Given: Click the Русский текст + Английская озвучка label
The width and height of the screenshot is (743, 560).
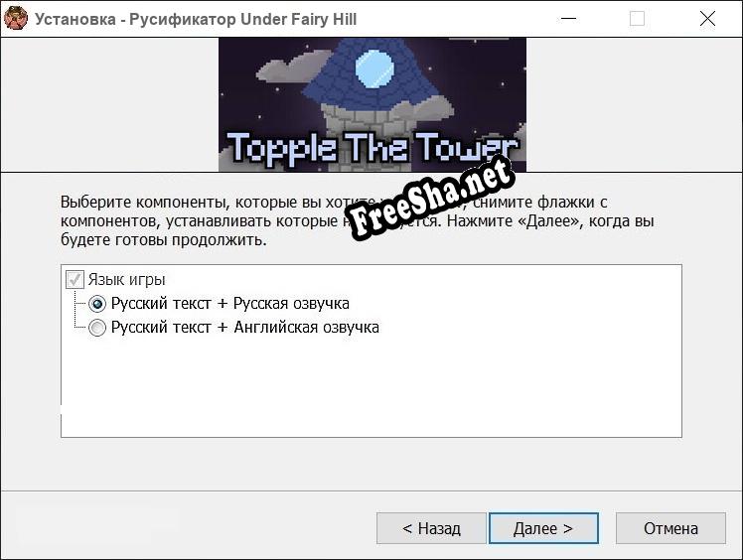Looking at the screenshot, I should (x=245, y=327).
